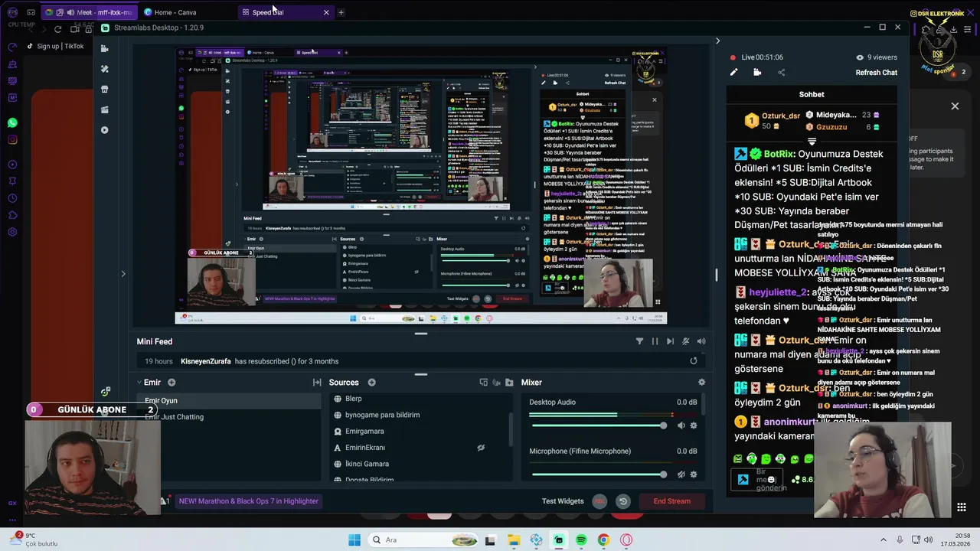
Task: Unmute the Microphone (Fifine Microphone) channel
Action: pyautogui.click(x=681, y=474)
